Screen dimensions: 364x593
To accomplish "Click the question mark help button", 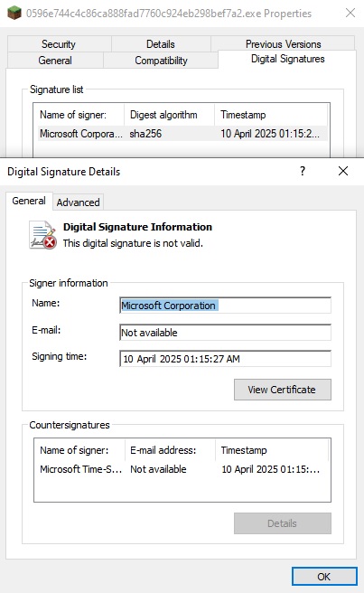I will (303, 172).
